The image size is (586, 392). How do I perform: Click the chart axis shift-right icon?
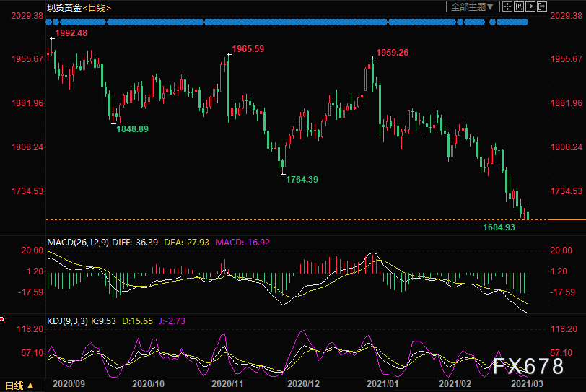[x=530, y=6]
